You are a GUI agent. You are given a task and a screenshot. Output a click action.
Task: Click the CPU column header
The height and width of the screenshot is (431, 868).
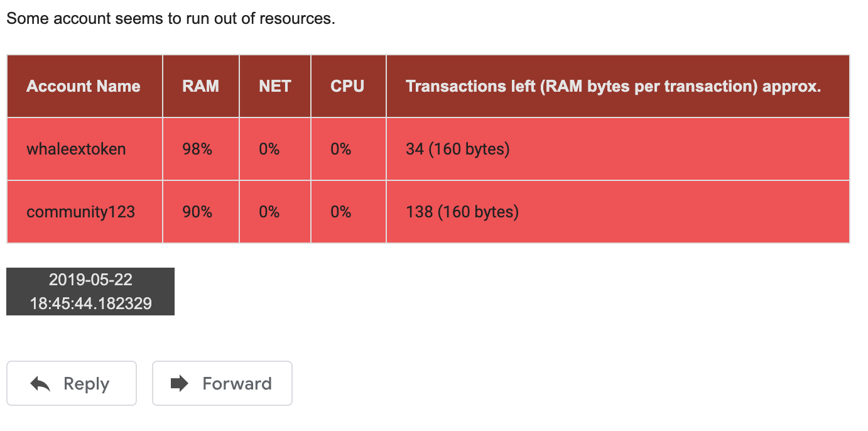tap(347, 86)
